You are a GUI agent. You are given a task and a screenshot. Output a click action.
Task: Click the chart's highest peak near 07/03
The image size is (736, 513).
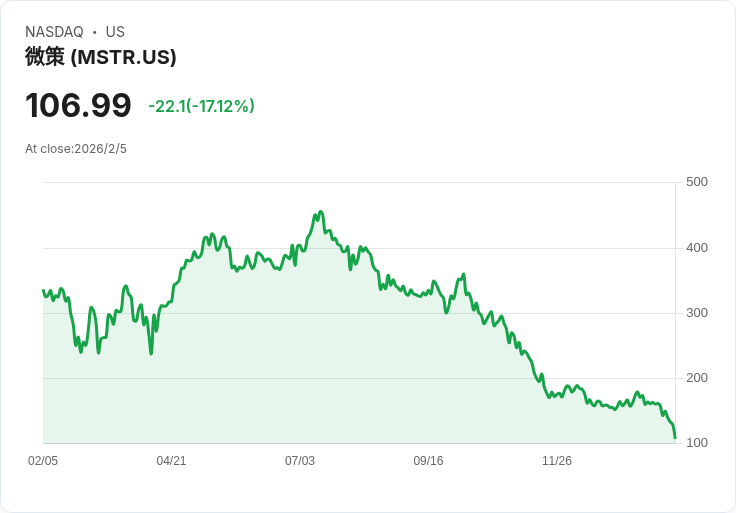click(321, 212)
